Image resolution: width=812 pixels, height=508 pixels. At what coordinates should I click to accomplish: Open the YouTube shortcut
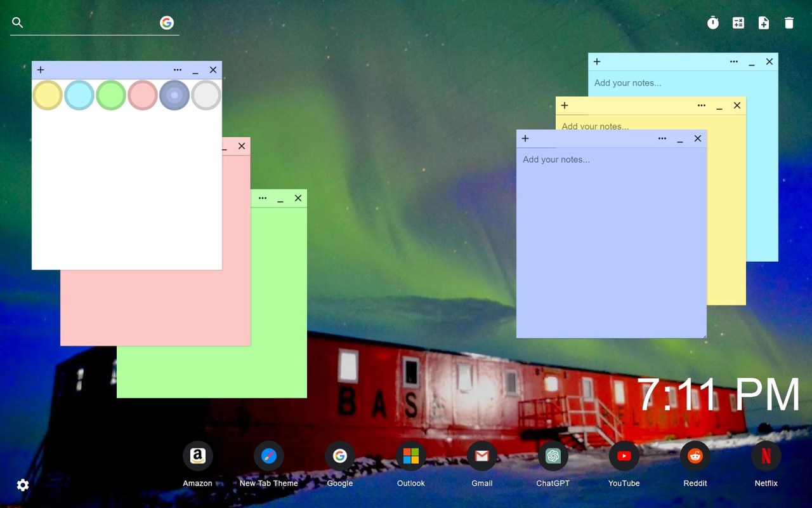[x=624, y=456]
